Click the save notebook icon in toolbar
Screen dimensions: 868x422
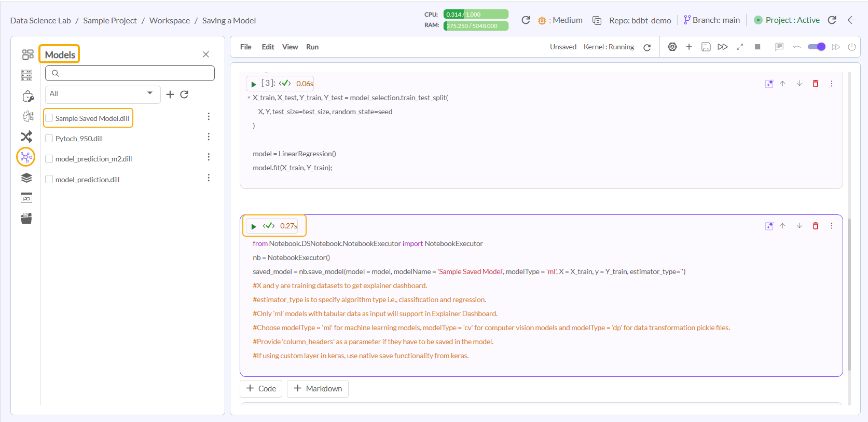(x=706, y=47)
